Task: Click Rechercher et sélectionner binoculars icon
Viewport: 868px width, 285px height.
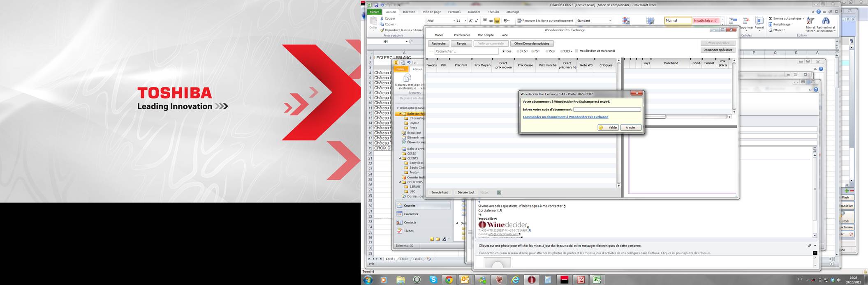Action: [x=826, y=21]
